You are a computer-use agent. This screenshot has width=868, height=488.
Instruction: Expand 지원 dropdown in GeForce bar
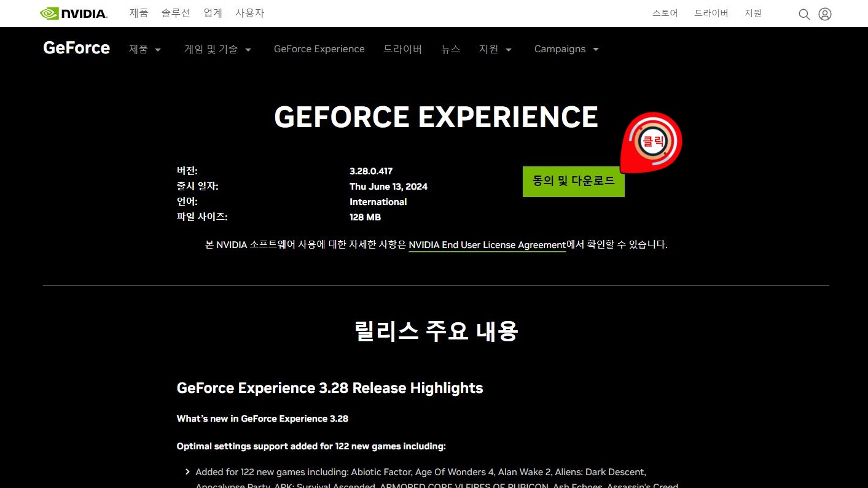[496, 49]
